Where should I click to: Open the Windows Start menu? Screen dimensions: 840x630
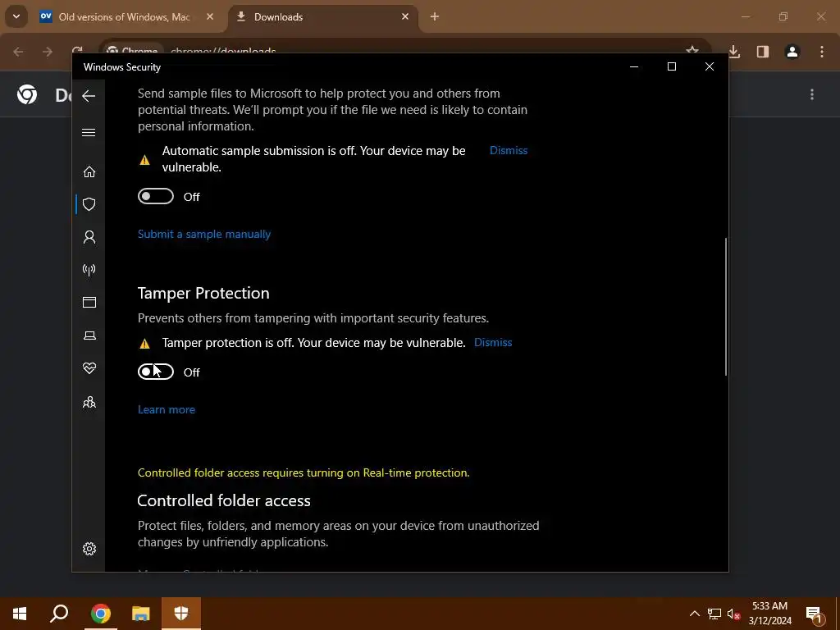tap(20, 614)
